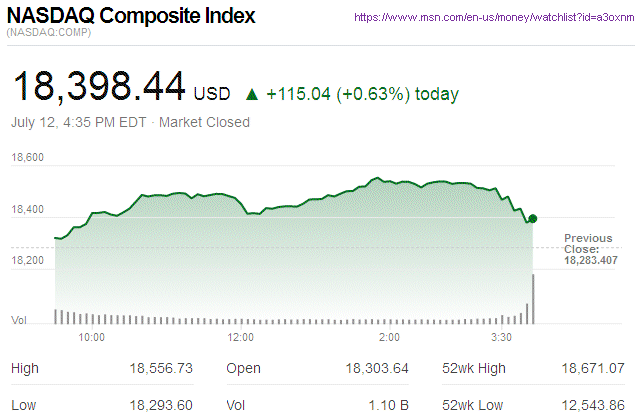Click the 10:00 time axis label
The width and height of the screenshot is (640, 420).
91,338
